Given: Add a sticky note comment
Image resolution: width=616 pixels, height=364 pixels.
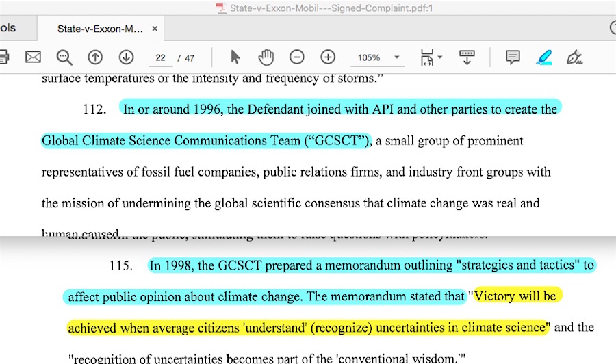Looking at the screenshot, I should pos(513,57).
